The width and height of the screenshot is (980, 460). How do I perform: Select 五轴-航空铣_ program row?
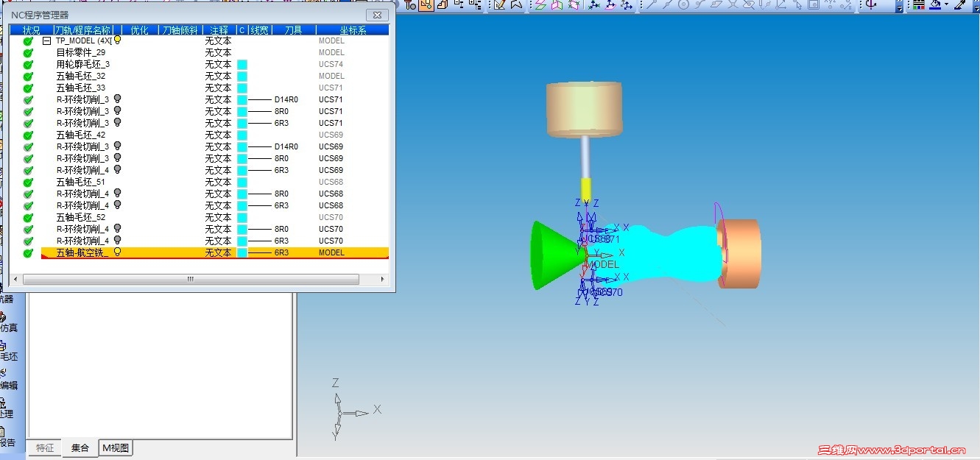pos(214,252)
